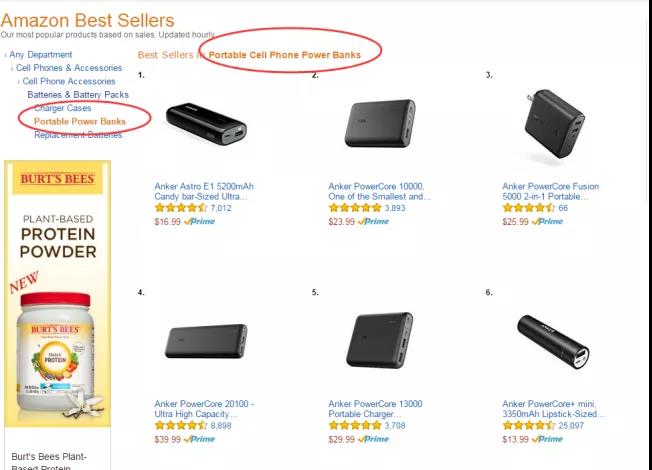
Task: Select Portable Power Banks in sidebar
Action: [80, 121]
